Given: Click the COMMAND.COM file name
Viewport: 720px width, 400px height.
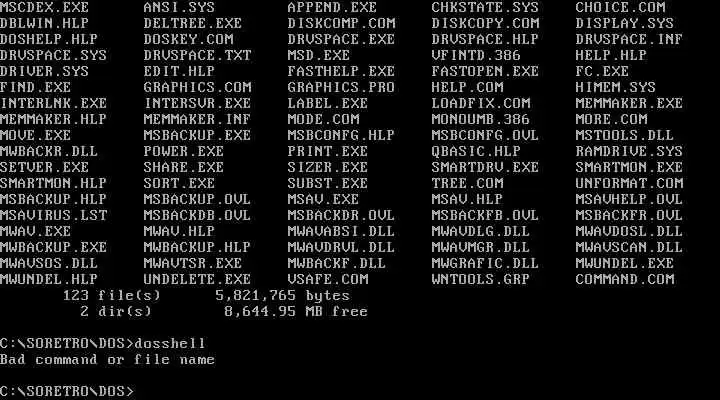Looking at the screenshot, I should pos(625,279).
